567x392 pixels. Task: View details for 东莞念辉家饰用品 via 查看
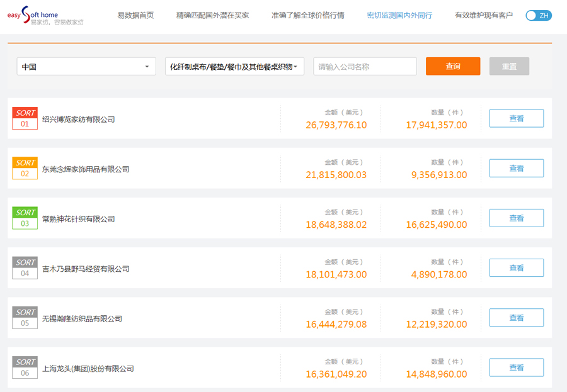click(x=517, y=168)
